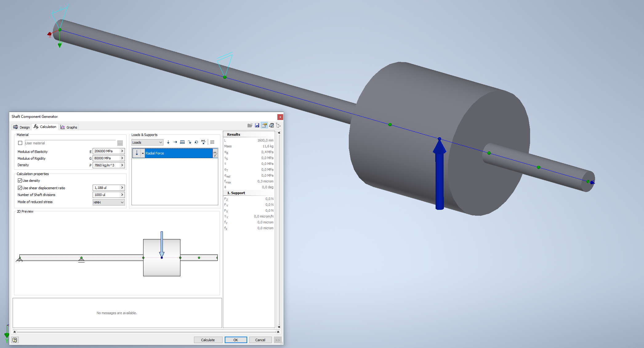Open the Radial Force properties via ellipsis

click(x=215, y=151)
